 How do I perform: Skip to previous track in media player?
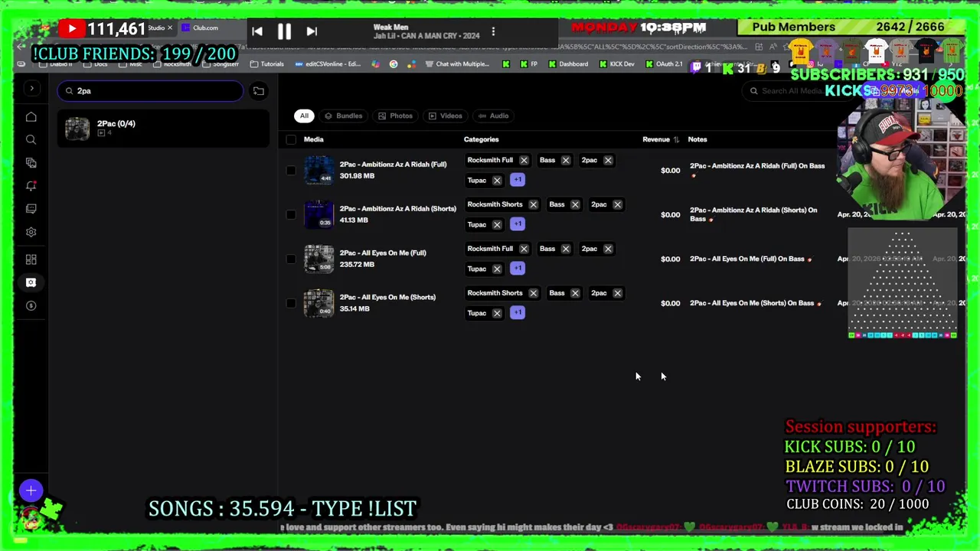(257, 31)
